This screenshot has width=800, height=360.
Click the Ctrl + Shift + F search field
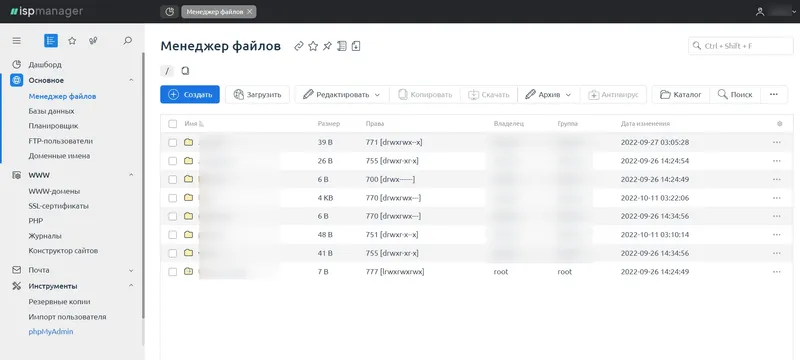point(741,46)
